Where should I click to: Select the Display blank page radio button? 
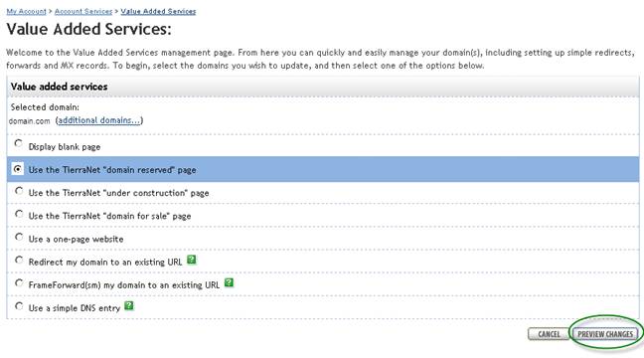[x=19, y=143]
